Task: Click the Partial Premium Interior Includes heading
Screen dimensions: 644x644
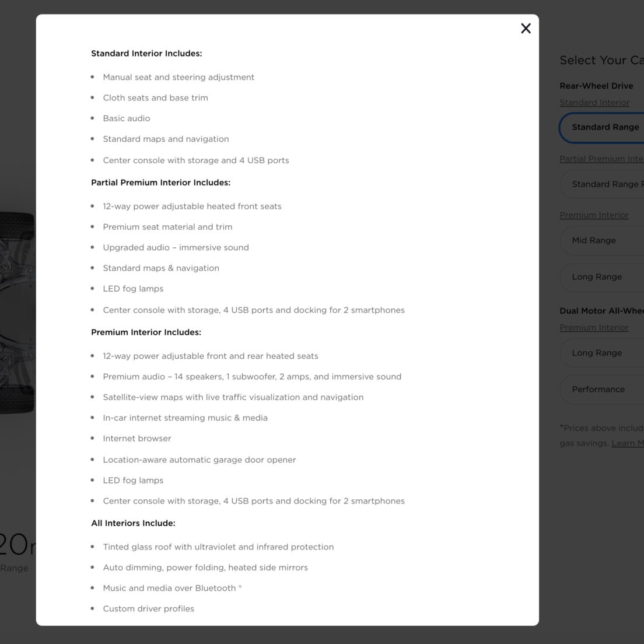Action: 160,183
